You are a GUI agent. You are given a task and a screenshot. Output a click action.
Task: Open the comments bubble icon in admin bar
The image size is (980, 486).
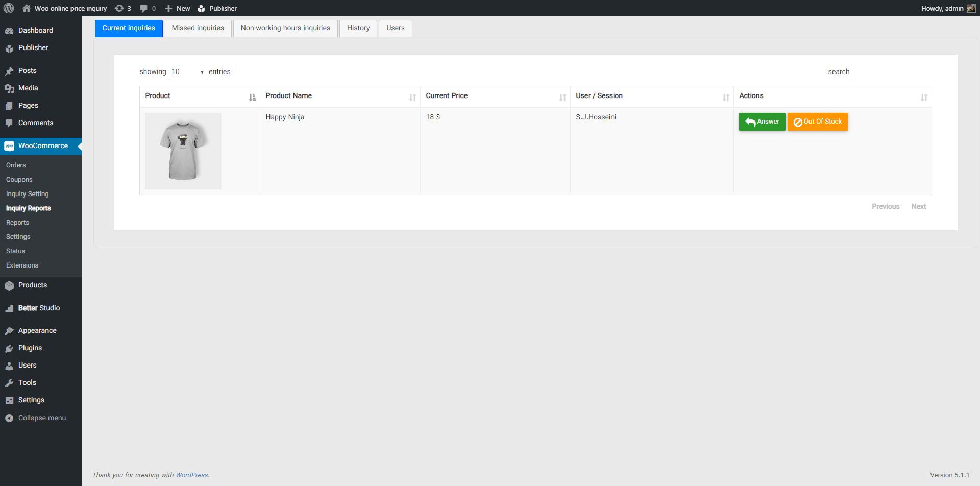coord(144,8)
